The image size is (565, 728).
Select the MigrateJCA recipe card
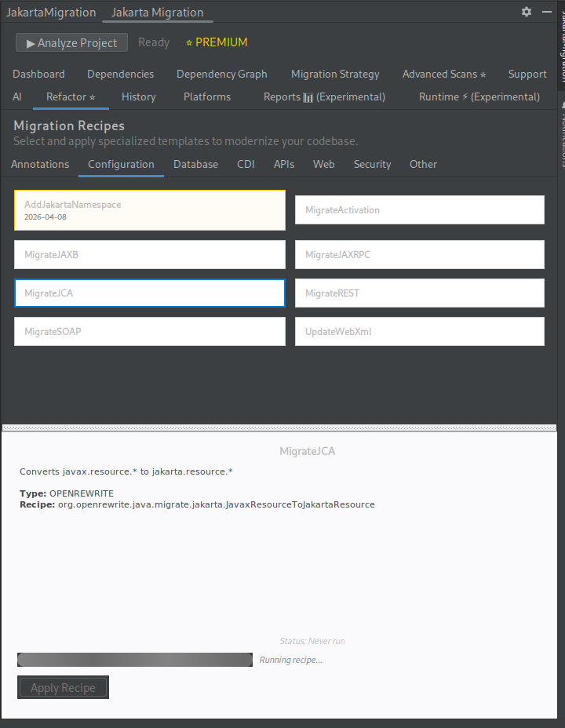(x=150, y=293)
